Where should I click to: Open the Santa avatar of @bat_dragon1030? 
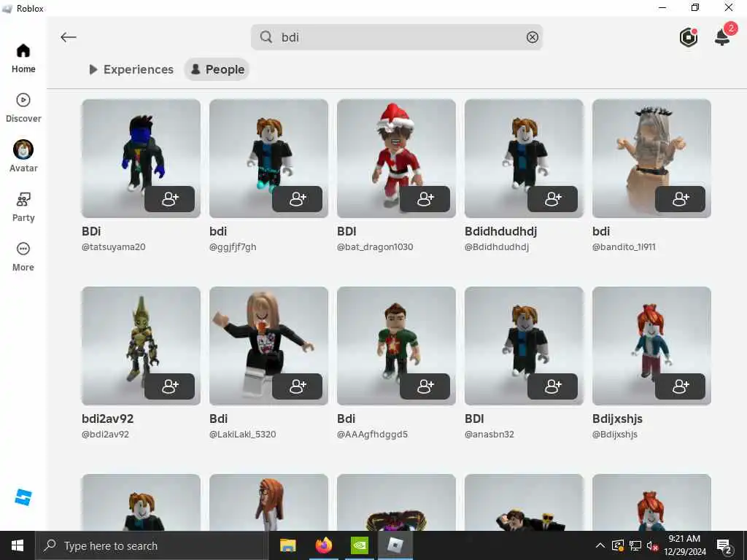coord(396,158)
